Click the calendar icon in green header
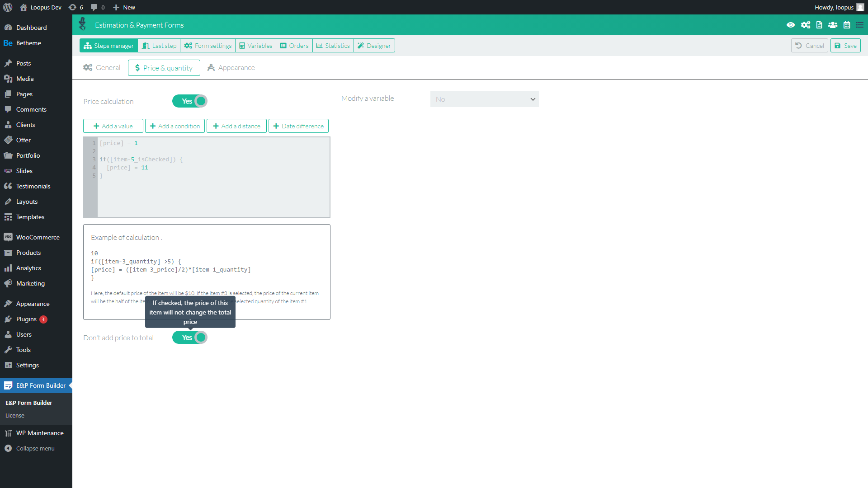This screenshot has width=868, height=488. pyautogui.click(x=847, y=25)
